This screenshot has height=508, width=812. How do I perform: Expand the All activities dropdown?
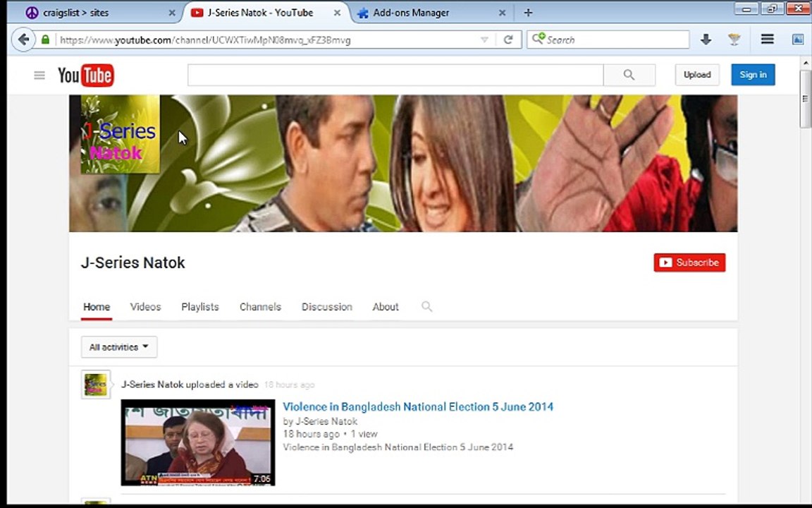[x=119, y=347]
